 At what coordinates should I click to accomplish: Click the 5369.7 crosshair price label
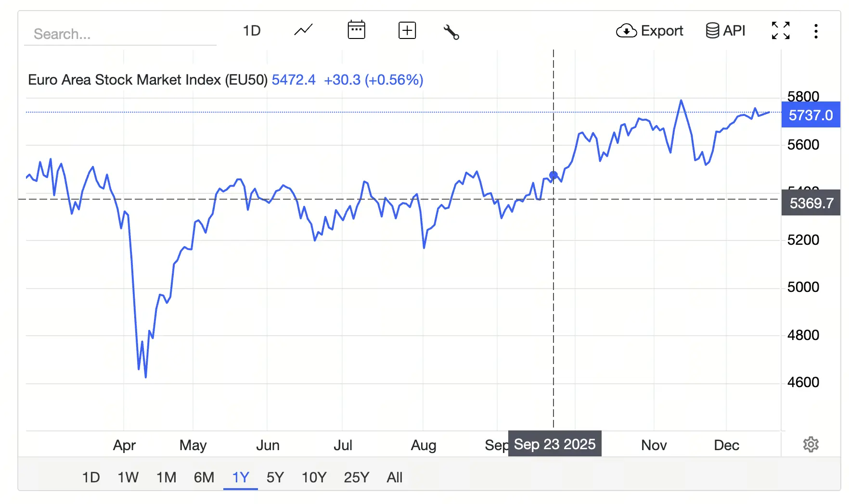click(811, 203)
